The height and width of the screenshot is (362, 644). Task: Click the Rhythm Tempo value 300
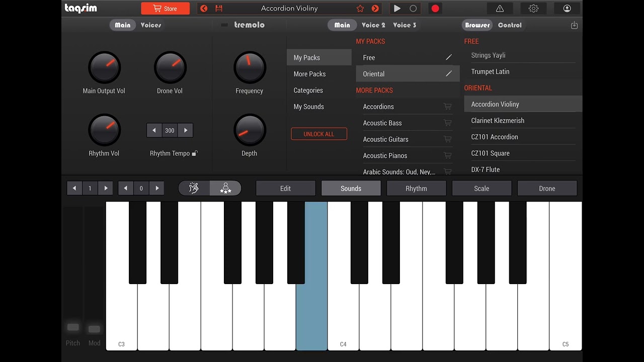170,131
